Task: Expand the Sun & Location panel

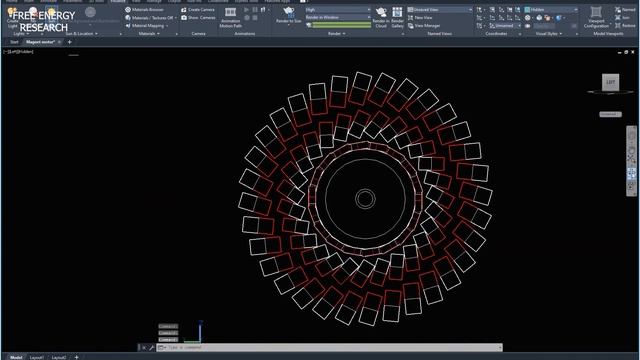Action: click(82, 34)
